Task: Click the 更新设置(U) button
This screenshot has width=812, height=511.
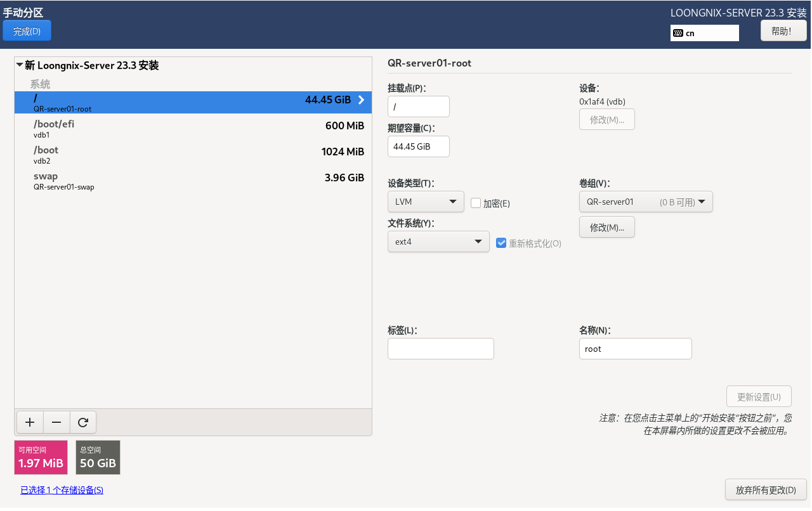Action: tap(759, 396)
